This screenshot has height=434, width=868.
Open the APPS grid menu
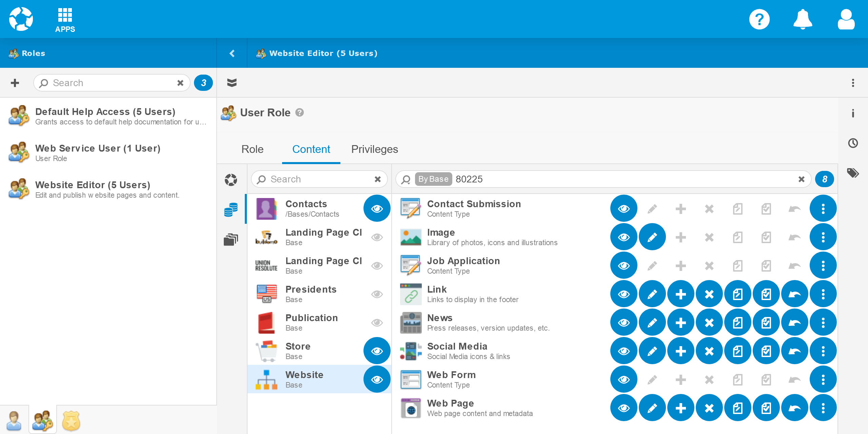65,20
